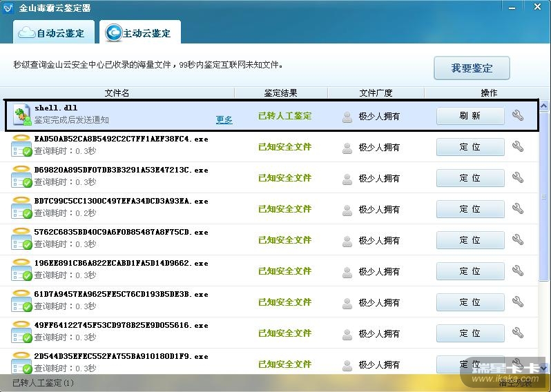Open wrench tool for 61D7A9457EA9625FE5C76CD193B5DE3B.exe
The width and height of the screenshot is (551, 392).
pos(518,302)
